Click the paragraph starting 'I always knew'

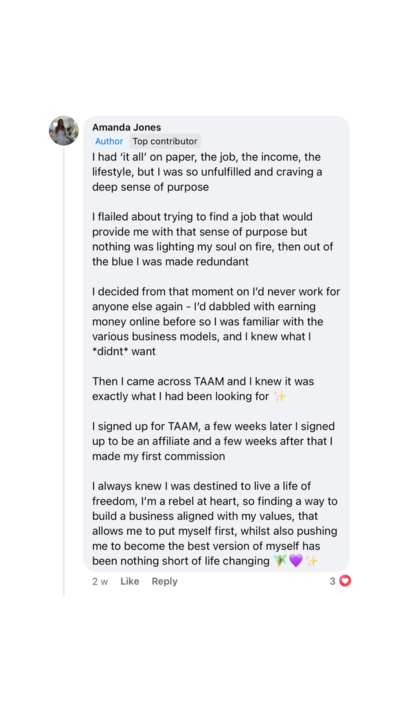click(x=215, y=524)
